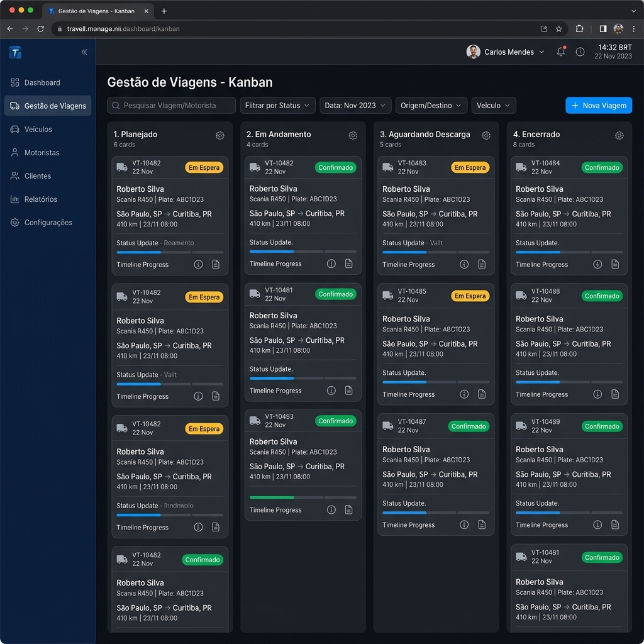Open document icon on VT-10481 card

348,390
